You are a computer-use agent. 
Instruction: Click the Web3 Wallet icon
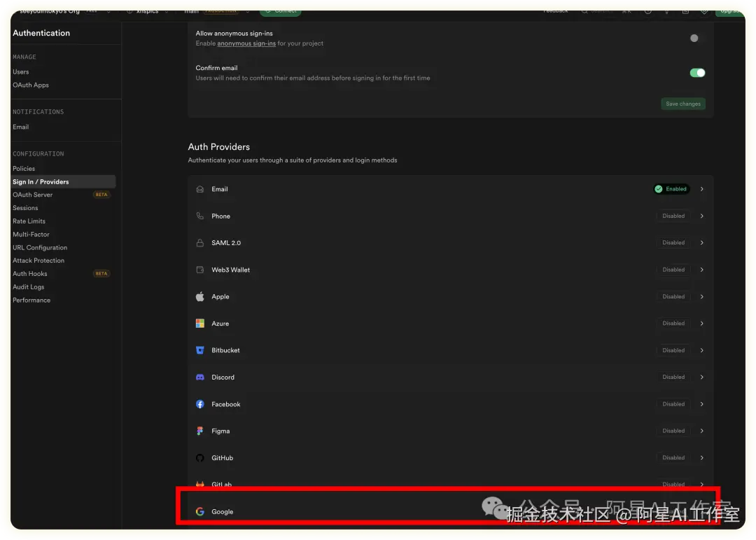(x=200, y=270)
